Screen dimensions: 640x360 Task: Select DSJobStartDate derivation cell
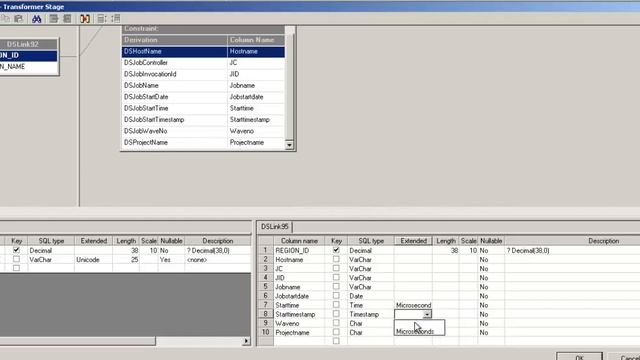[x=174, y=97]
